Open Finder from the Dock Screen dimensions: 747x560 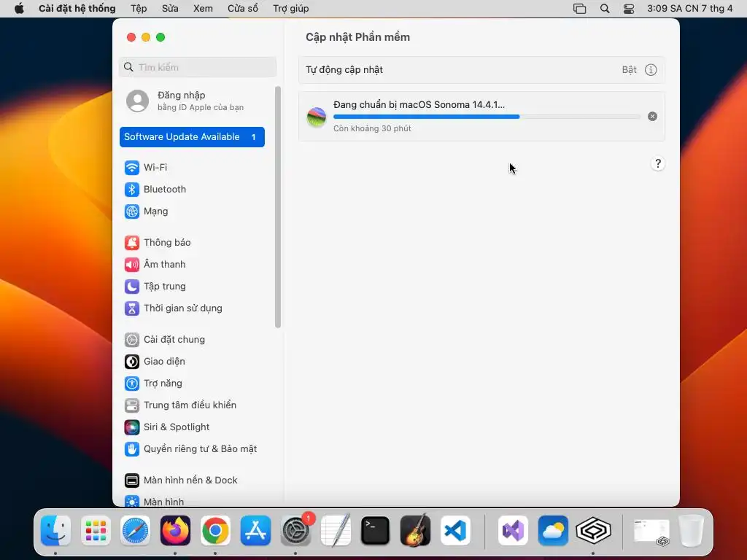pyautogui.click(x=55, y=531)
